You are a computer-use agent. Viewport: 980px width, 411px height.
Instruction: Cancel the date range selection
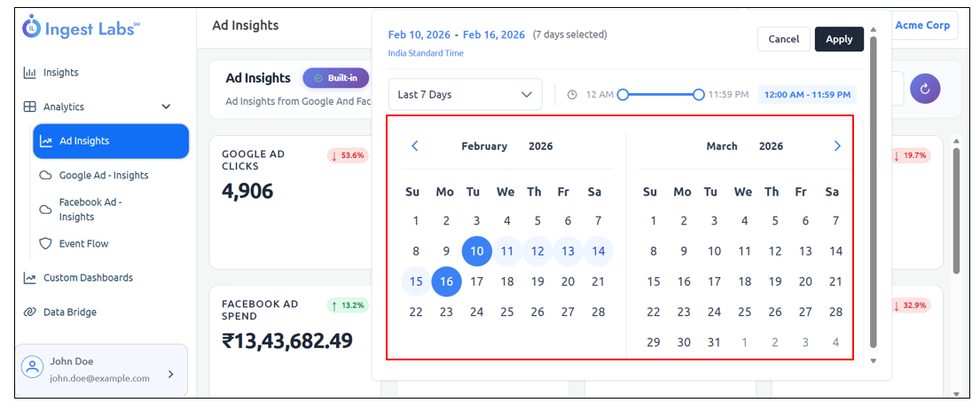(x=783, y=39)
